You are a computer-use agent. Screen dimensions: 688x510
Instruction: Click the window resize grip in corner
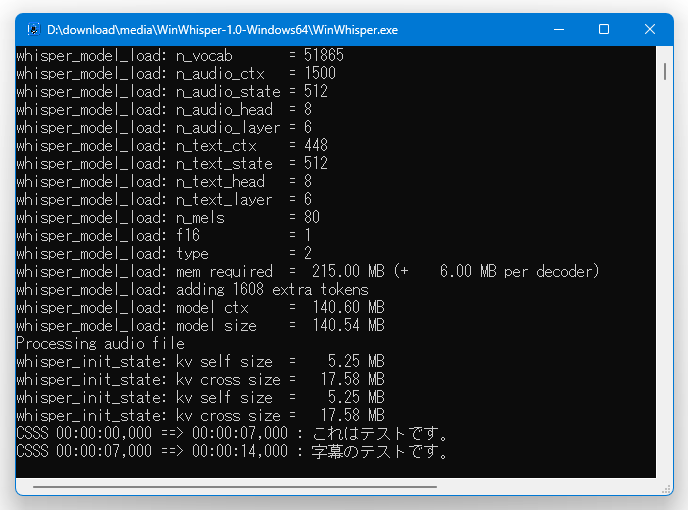point(666,489)
